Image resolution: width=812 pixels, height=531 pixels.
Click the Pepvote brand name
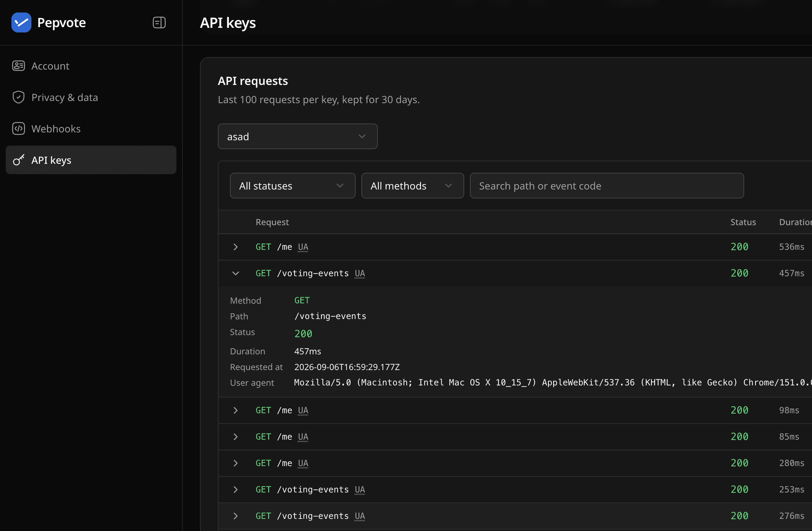coord(61,23)
